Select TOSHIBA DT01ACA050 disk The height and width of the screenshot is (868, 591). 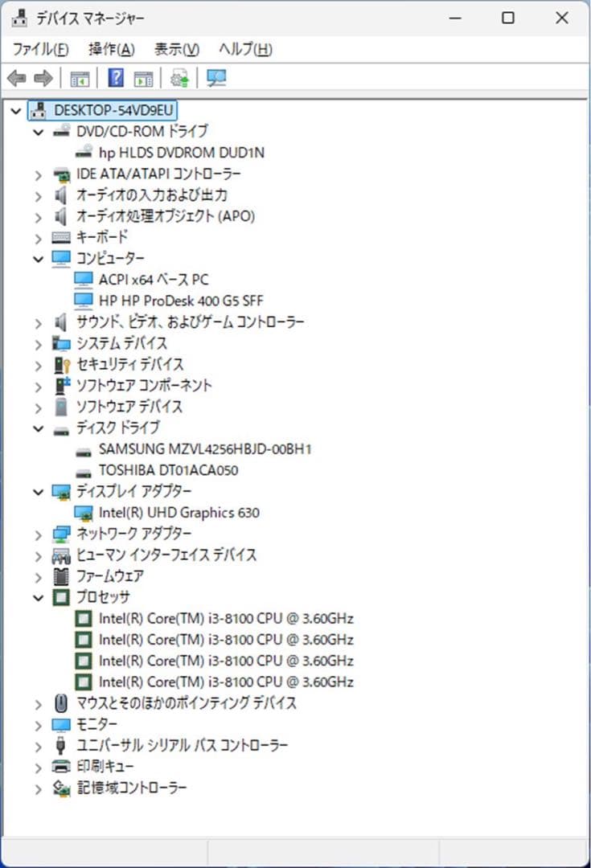[168, 470]
